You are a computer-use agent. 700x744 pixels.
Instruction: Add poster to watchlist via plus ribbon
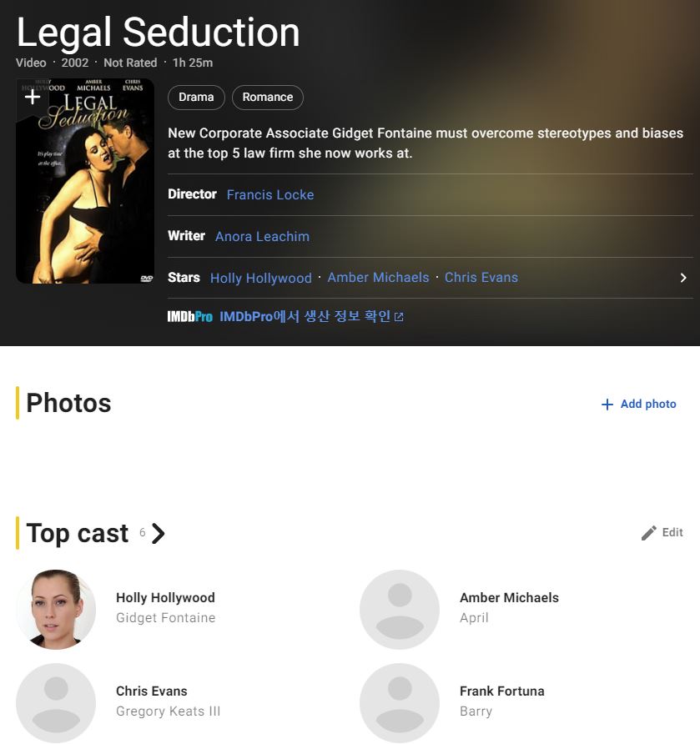tap(33, 98)
